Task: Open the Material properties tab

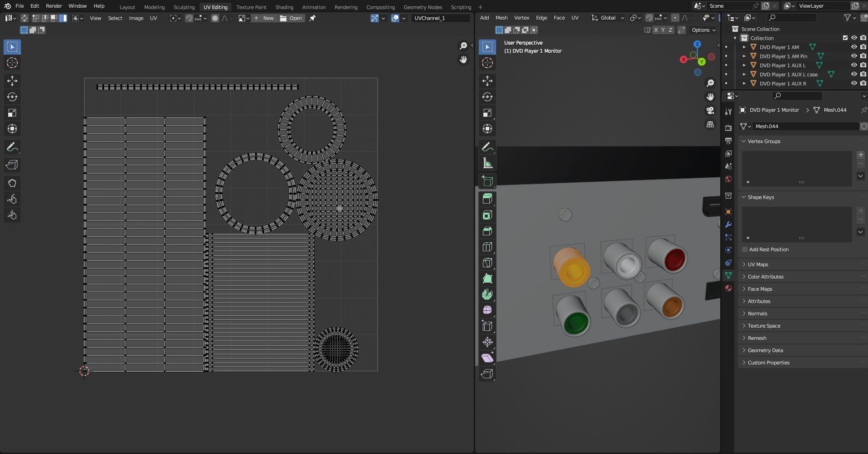Action: [728, 288]
